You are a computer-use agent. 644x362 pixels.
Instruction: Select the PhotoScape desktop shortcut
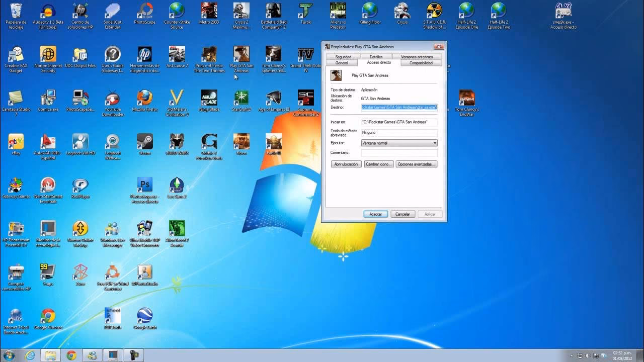(144, 14)
